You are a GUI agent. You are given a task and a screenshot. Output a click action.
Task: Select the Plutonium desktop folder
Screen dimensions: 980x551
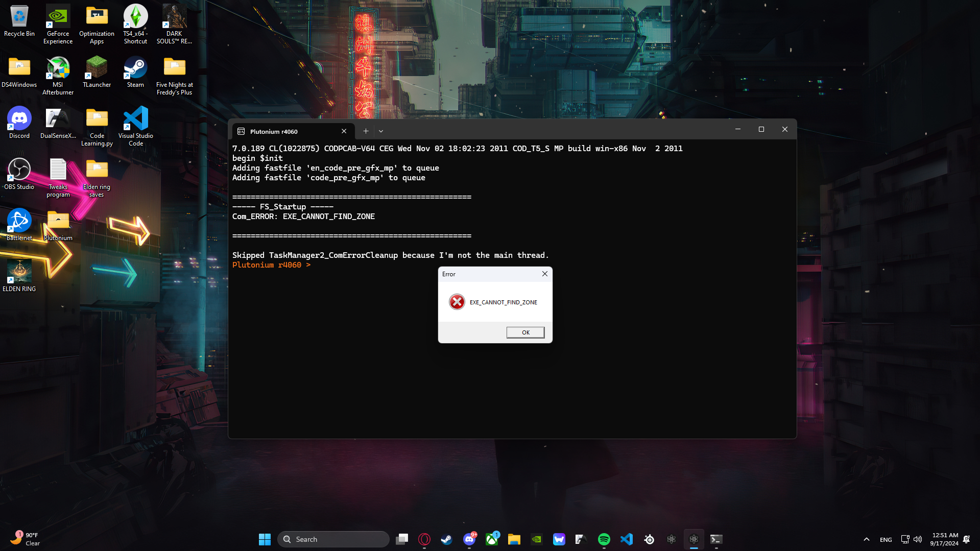tap(58, 225)
